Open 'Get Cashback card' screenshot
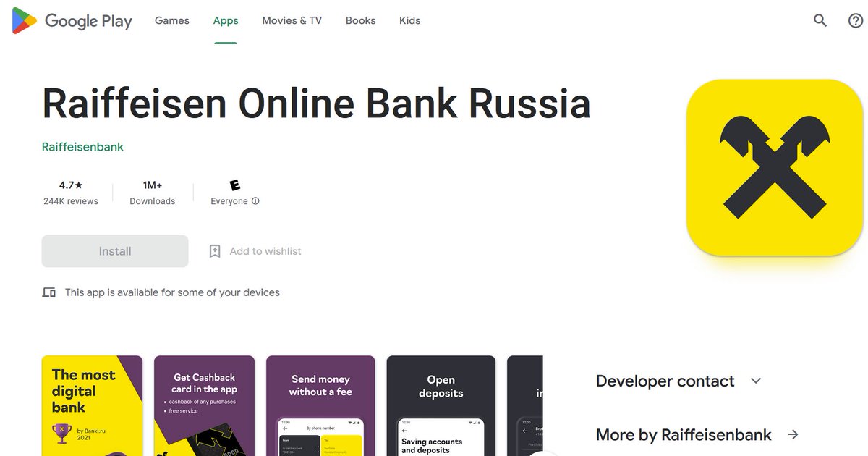This screenshot has width=868, height=456. click(205, 405)
